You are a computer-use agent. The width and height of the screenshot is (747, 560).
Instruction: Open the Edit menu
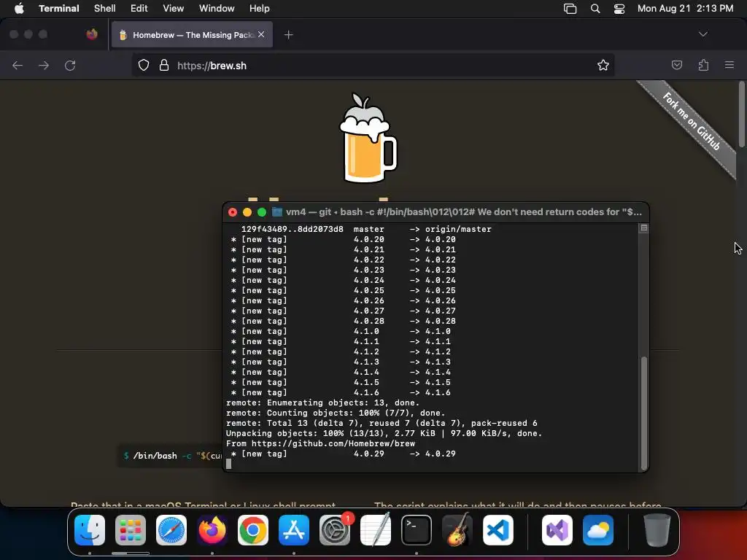139,8
